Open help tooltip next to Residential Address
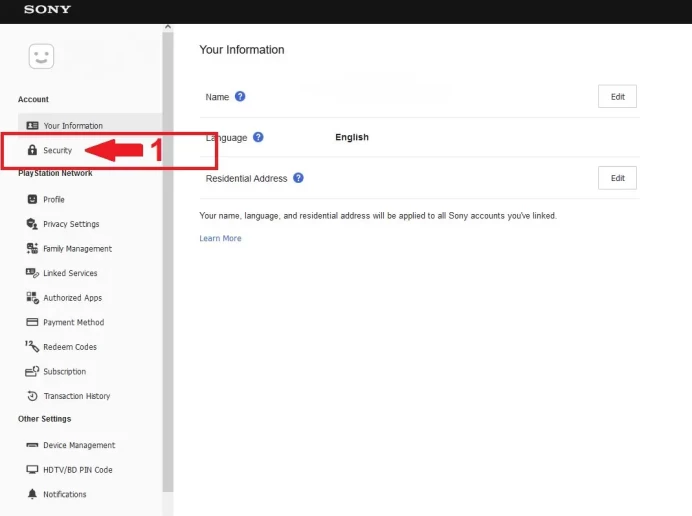692x516 pixels. click(298, 178)
